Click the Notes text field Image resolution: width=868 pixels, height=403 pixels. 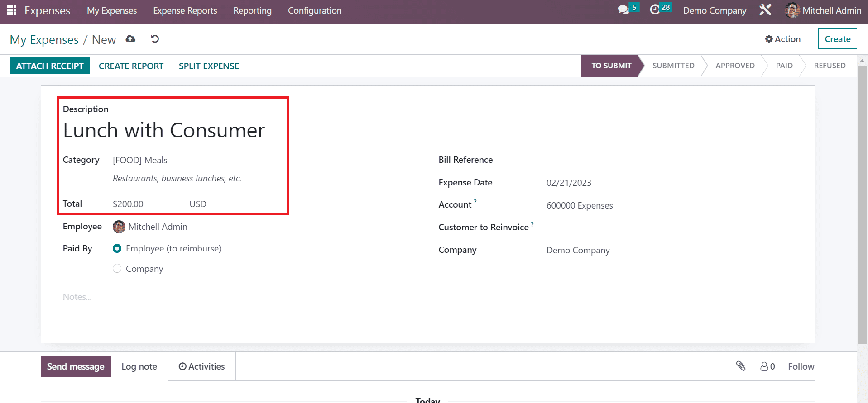[x=77, y=297]
